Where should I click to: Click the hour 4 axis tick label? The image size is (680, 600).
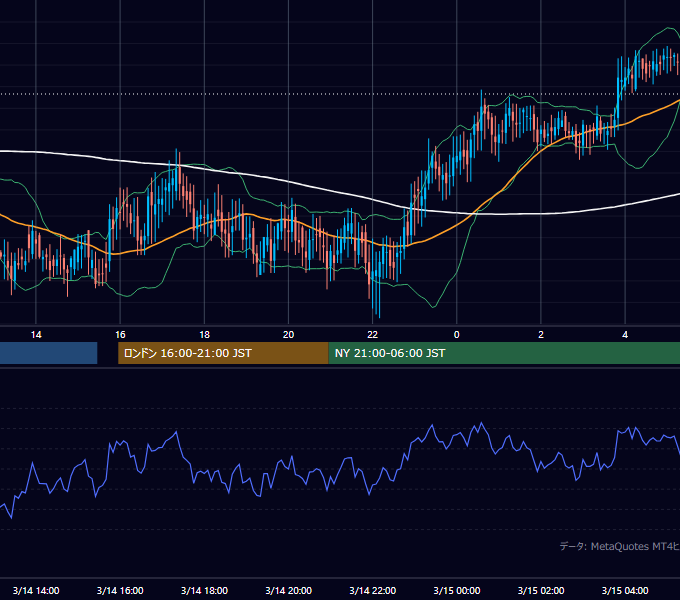(x=625, y=335)
